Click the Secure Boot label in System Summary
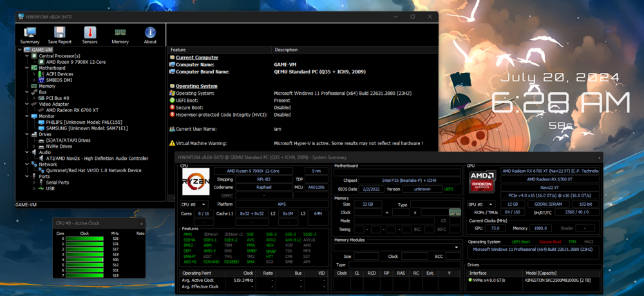The image size is (644, 296). click(550, 242)
